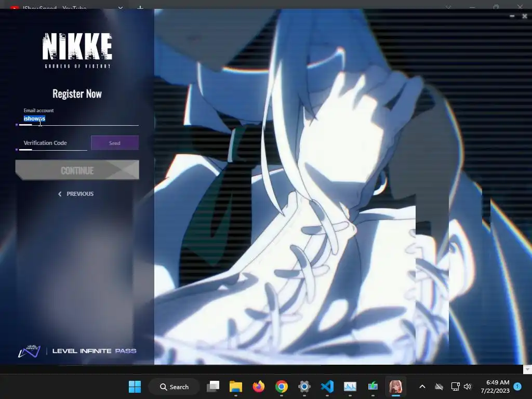Screen dimensions: 532x399
Task: Open the Windows Start menu
Action: 135,387
